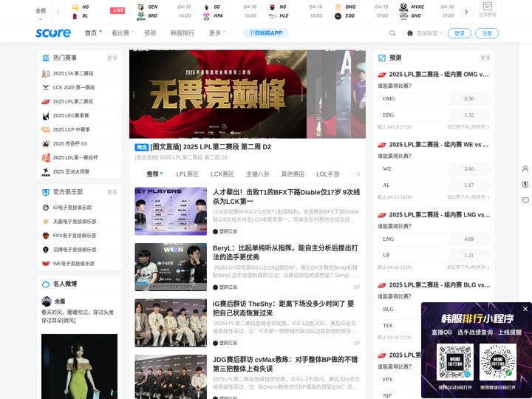Click the Score site logo
The width and height of the screenshot is (532, 399).
click(53, 33)
